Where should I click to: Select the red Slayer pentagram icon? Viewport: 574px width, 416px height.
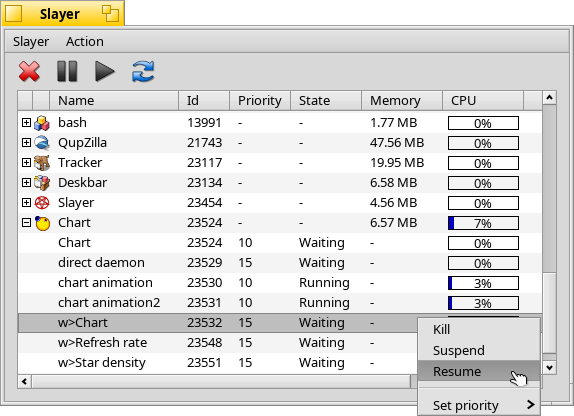(42, 203)
